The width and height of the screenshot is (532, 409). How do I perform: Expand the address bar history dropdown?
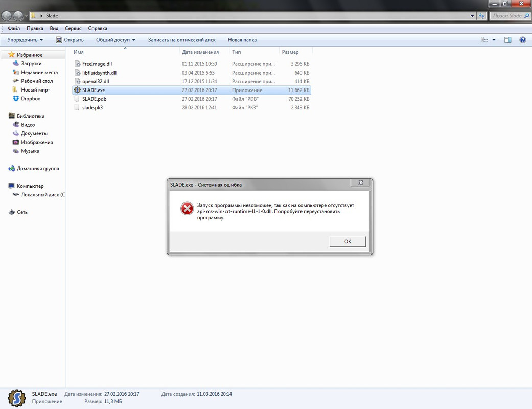[472, 16]
